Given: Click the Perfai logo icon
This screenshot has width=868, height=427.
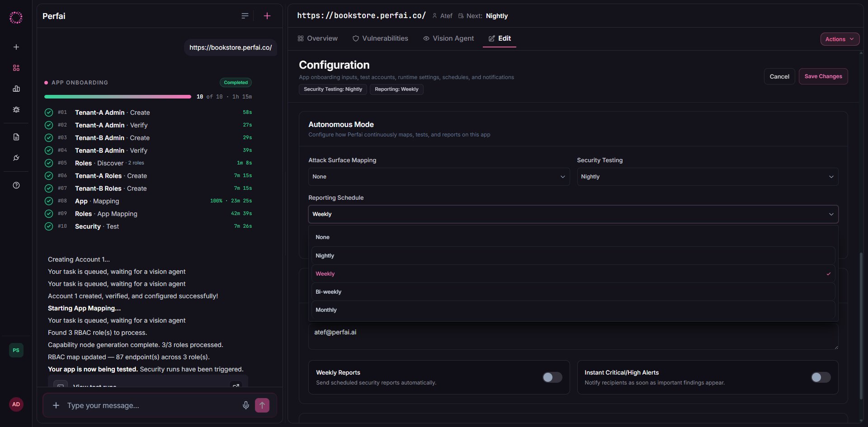Looking at the screenshot, I should coord(16,18).
